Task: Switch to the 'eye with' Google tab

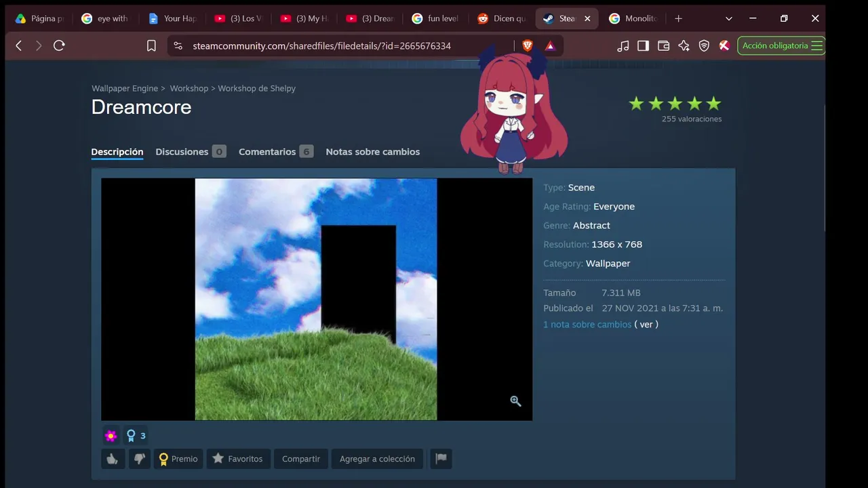Action: pos(105,18)
